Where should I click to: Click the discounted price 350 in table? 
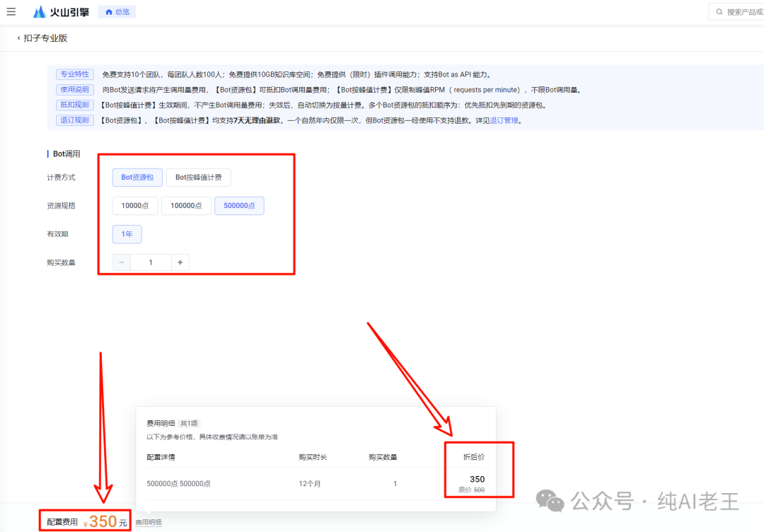point(477,480)
